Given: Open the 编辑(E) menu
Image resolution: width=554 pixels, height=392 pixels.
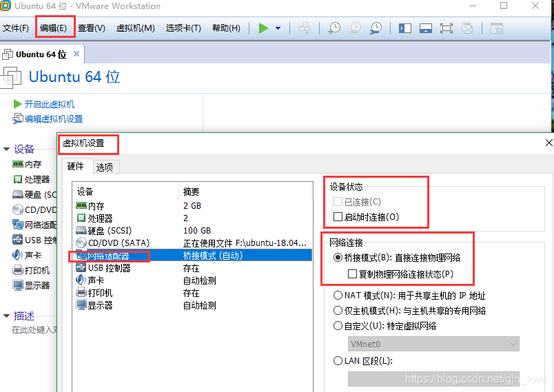Looking at the screenshot, I should pyautogui.click(x=53, y=28).
